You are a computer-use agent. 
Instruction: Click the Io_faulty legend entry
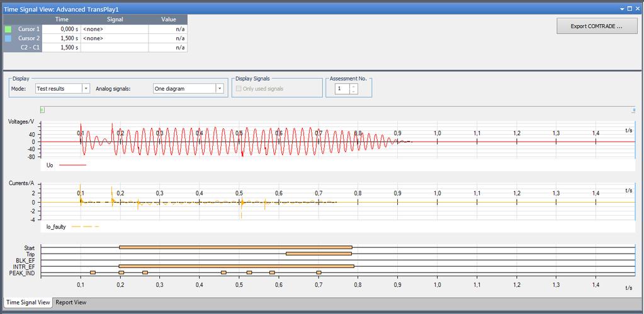[72, 226]
